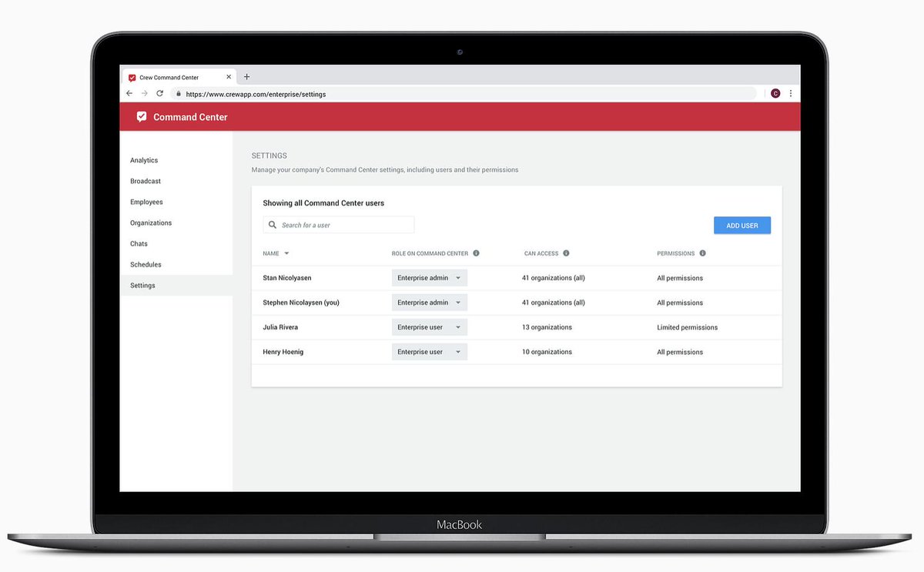924x572 pixels.
Task: Open role dropdown for Stan Nicolyasen
Action: tap(429, 278)
